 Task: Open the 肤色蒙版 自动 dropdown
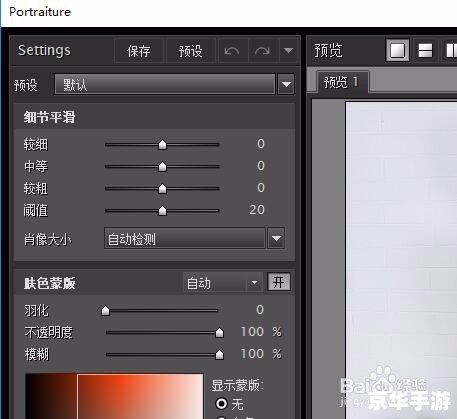223,283
